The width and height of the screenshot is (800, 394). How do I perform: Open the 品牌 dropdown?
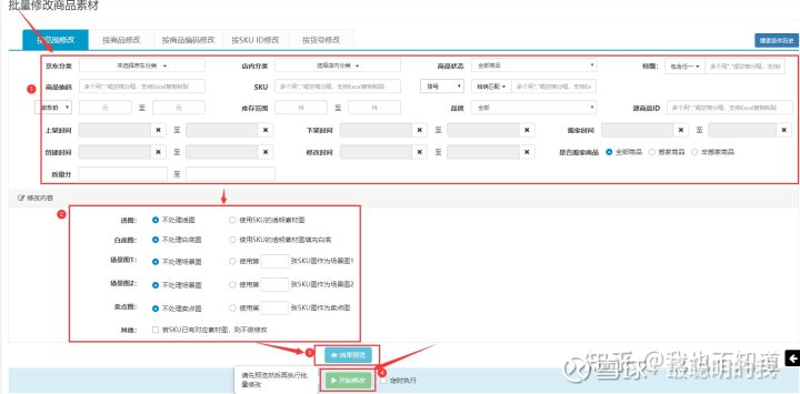tap(534, 108)
